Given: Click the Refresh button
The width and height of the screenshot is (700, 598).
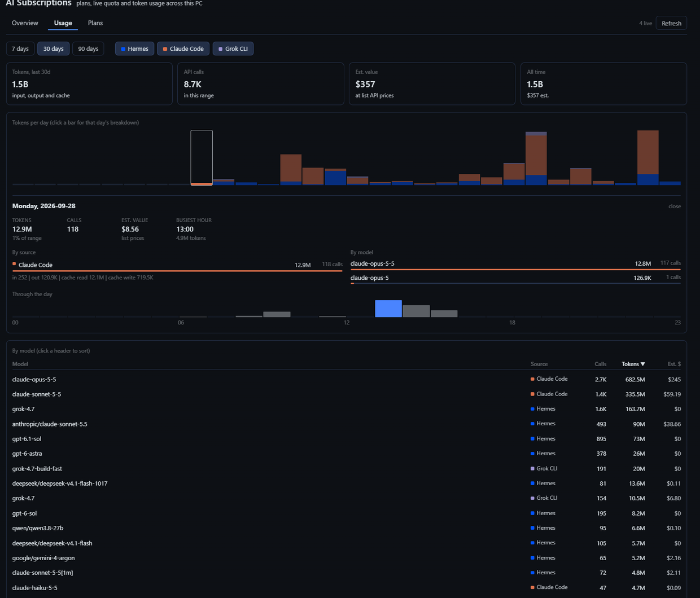Looking at the screenshot, I should click(671, 23).
